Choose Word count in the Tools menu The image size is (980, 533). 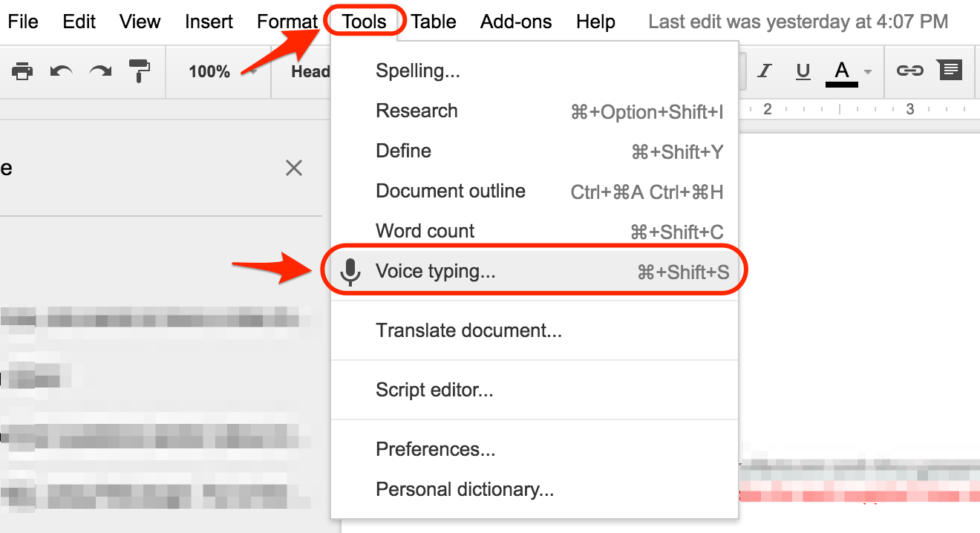point(425,230)
